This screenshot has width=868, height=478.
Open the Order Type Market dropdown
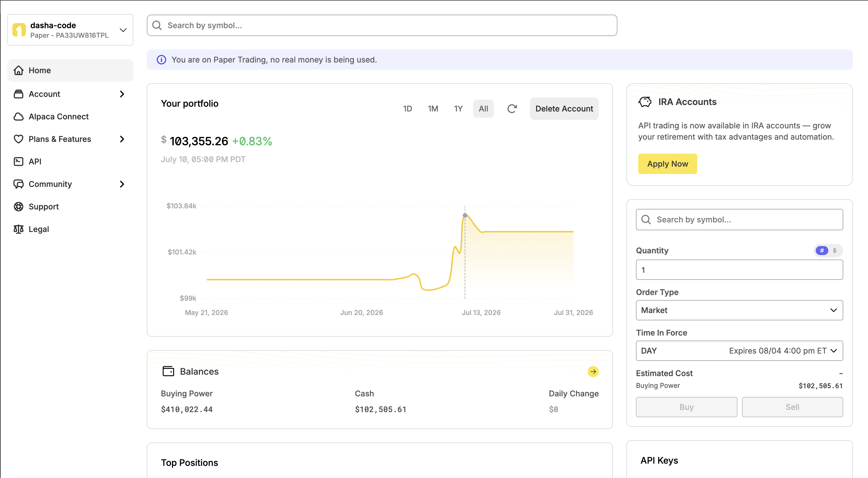coord(739,310)
